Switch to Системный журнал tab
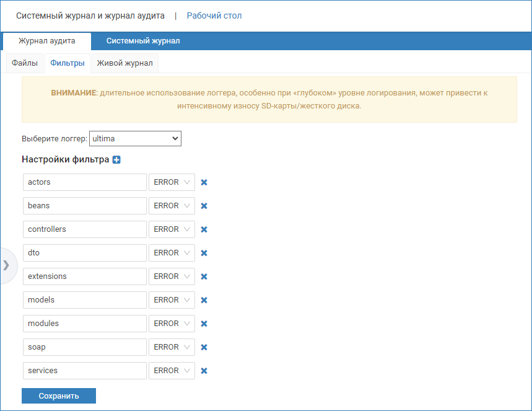Image resolution: width=532 pixels, height=411 pixels. tap(143, 41)
